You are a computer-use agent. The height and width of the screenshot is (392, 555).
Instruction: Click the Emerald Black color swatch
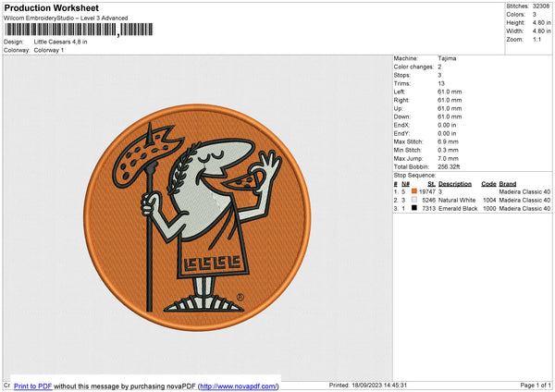click(414, 208)
